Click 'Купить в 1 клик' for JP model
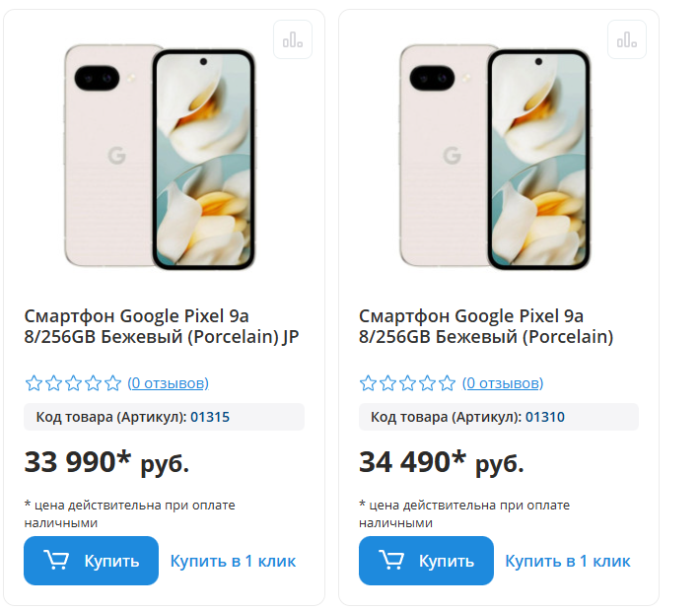The height and width of the screenshot is (609, 700). click(233, 561)
